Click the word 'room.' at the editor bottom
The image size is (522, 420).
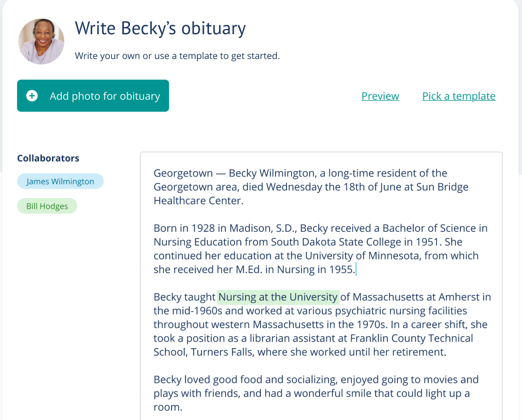pos(168,407)
